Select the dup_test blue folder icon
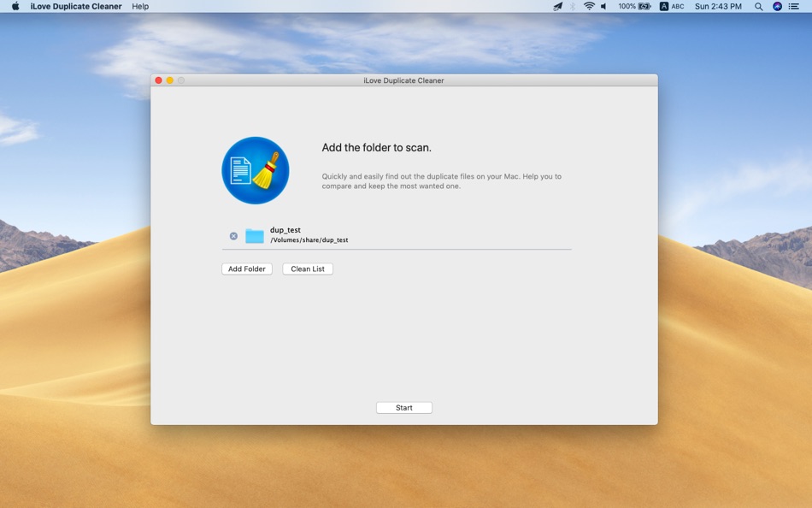Screen dimensions: 812x508 point(254,236)
